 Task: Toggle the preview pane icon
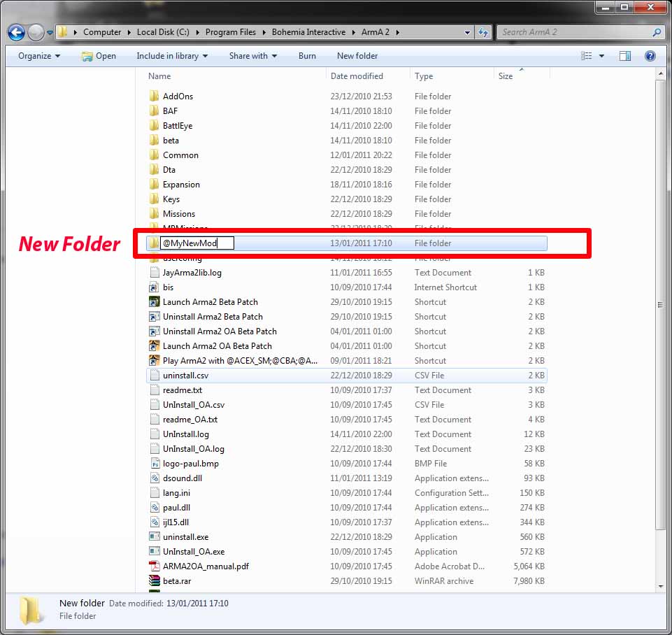coord(625,56)
